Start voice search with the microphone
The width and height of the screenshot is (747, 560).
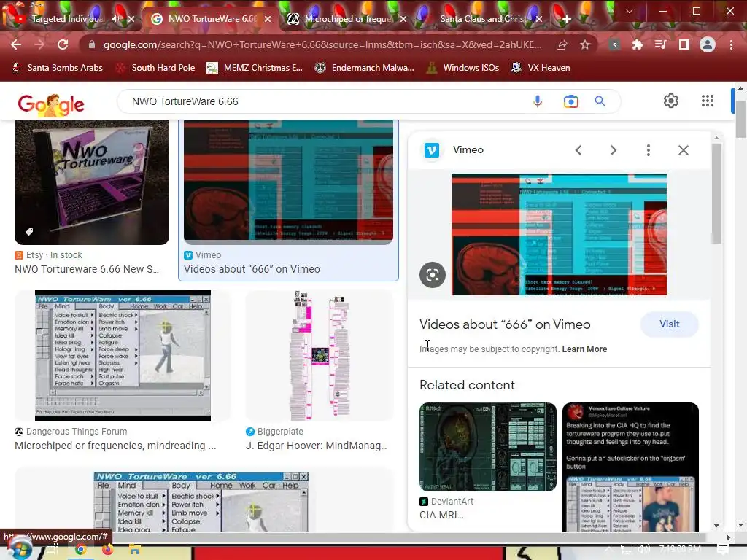[x=538, y=101]
